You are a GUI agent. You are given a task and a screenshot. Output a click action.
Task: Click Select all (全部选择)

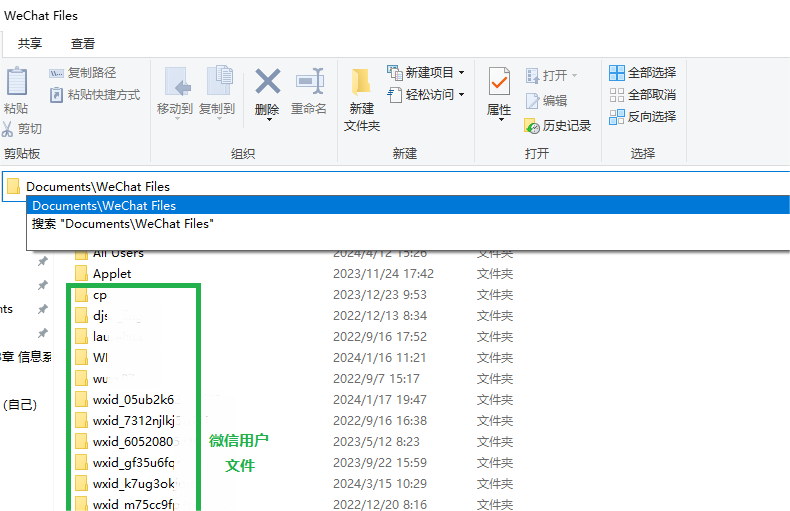pyautogui.click(x=642, y=73)
